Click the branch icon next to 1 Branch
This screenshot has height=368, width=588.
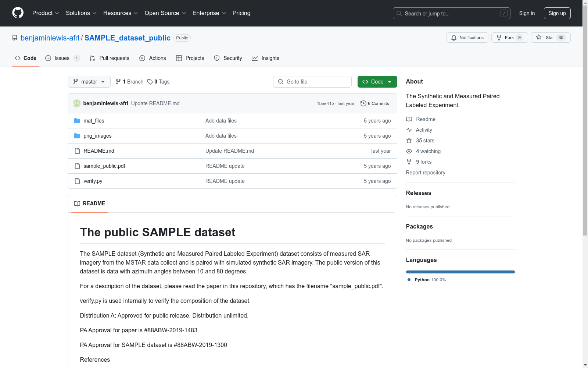118,82
